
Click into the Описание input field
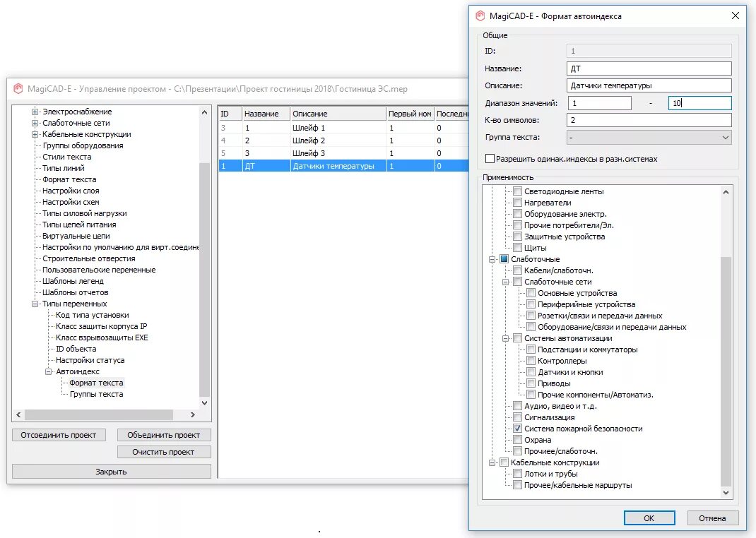click(x=649, y=85)
